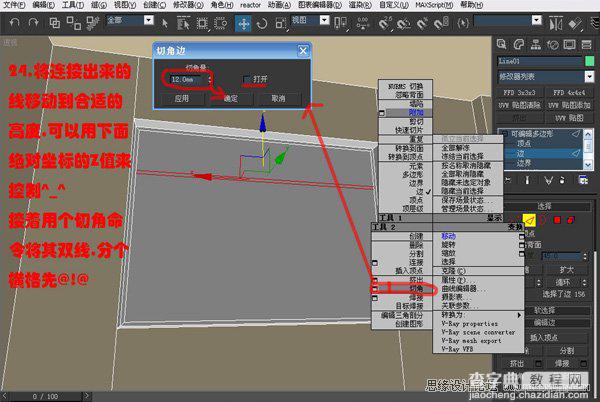This screenshot has height=402, width=600.
Task: Collapse the 编辑边 rollout header
Action: (x=547, y=322)
